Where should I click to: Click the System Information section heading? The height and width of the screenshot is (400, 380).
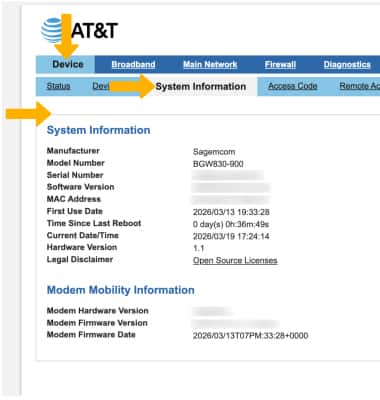point(98,130)
